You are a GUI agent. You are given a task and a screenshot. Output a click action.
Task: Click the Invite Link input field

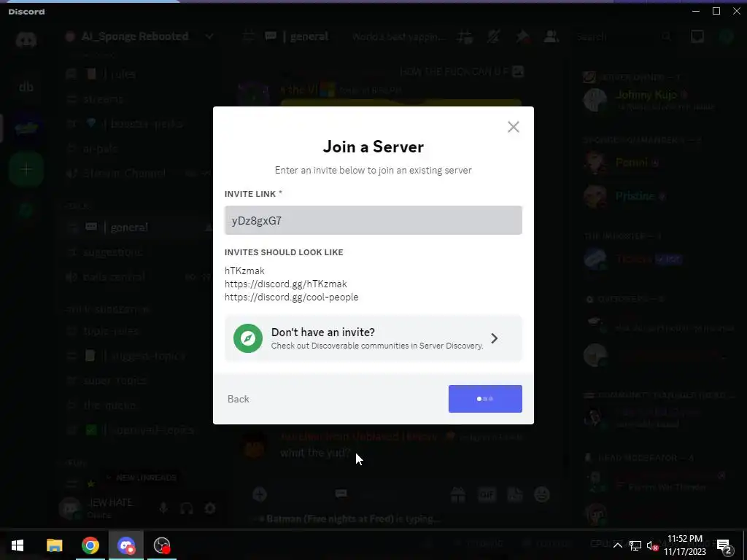pyautogui.click(x=373, y=220)
